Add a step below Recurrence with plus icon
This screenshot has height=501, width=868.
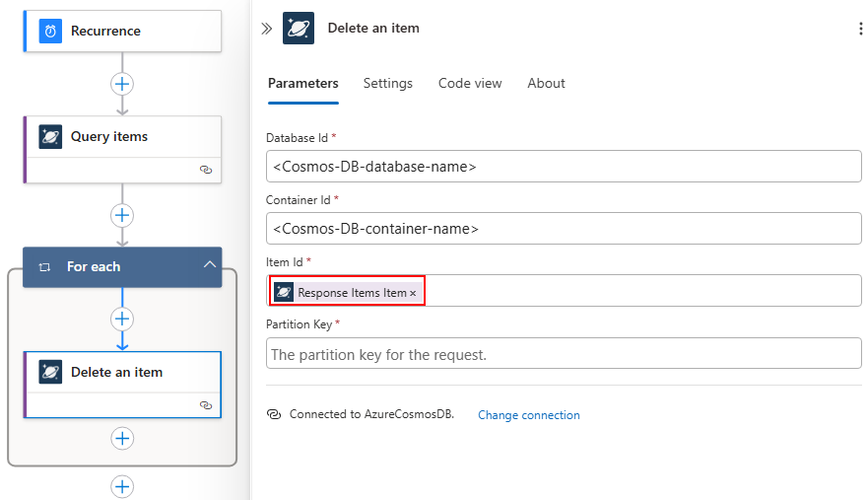(122, 84)
